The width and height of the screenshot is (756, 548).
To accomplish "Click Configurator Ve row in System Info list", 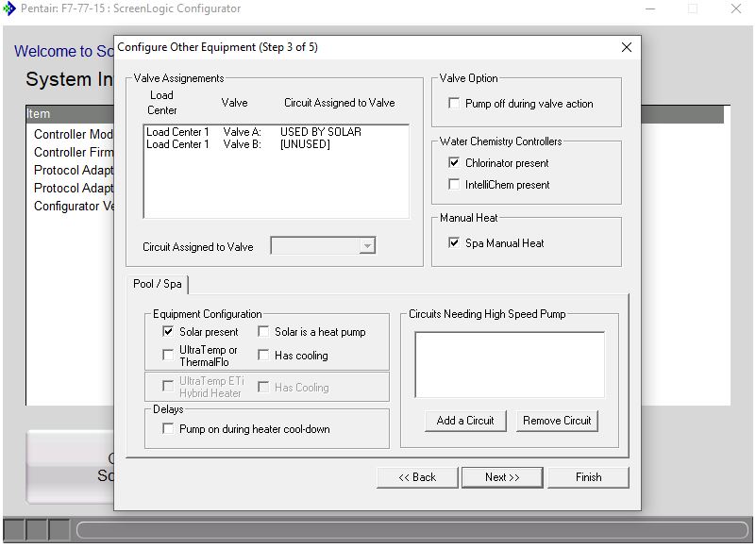I will [x=74, y=206].
